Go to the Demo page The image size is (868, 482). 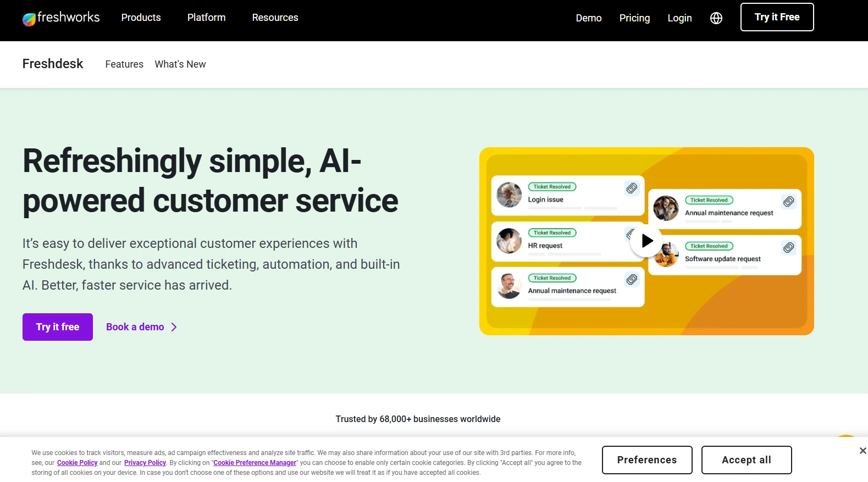pos(589,18)
